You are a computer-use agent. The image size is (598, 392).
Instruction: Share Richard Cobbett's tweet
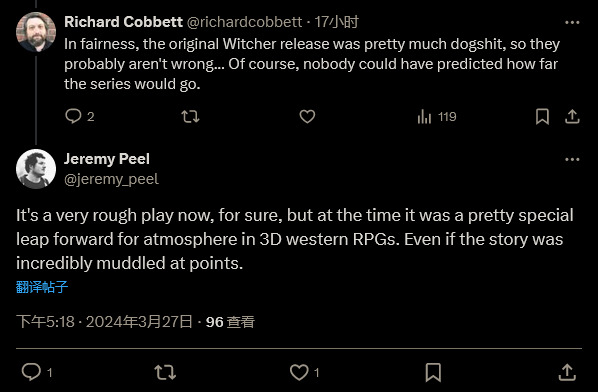[x=572, y=116]
